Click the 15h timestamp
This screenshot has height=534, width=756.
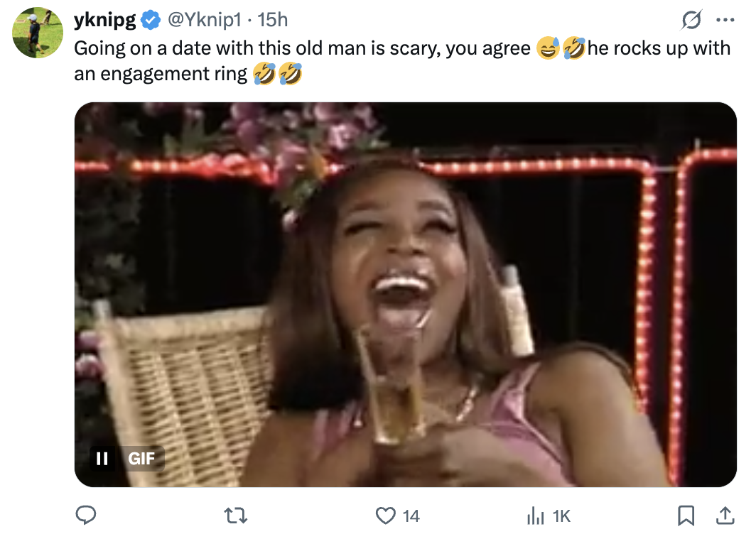(x=273, y=20)
